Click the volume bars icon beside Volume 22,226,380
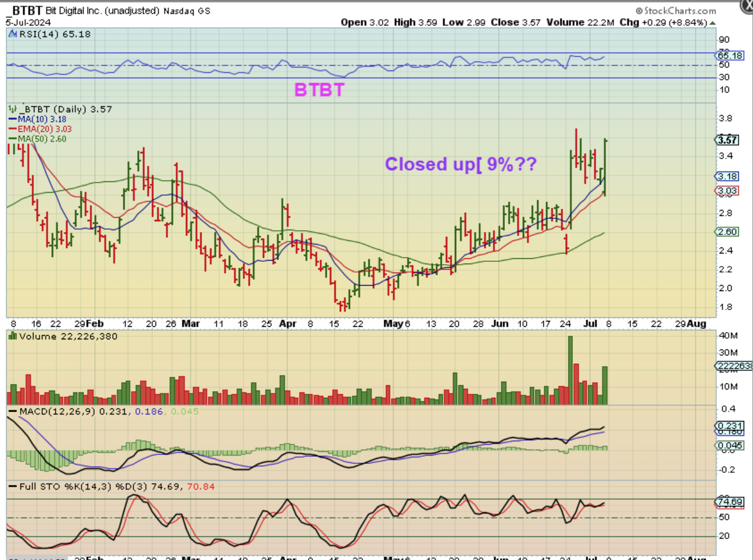This screenshot has height=560, width=753. point(12,336)
